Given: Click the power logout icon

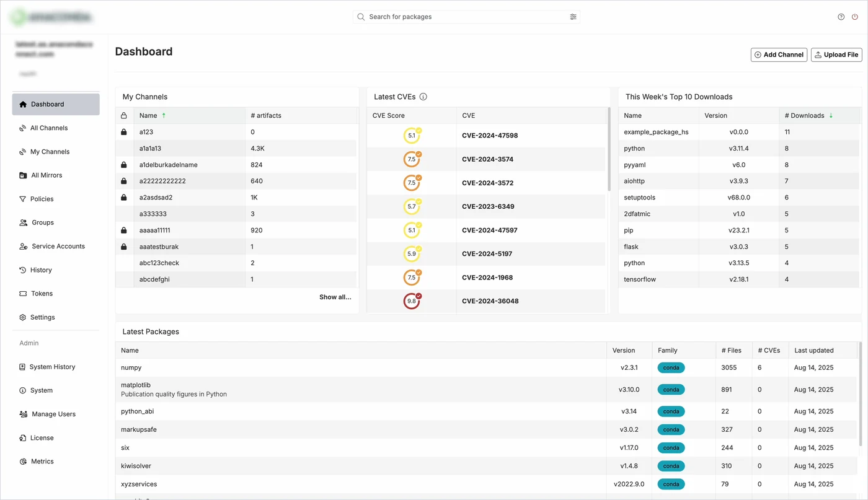Looking at the screenshot, I should click(855, 17).
